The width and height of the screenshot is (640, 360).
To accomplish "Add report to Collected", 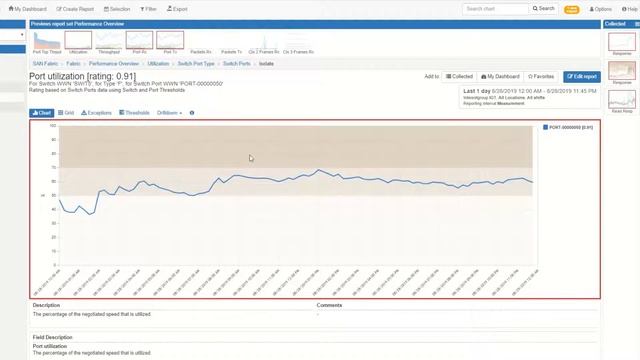I will [459, 76].
